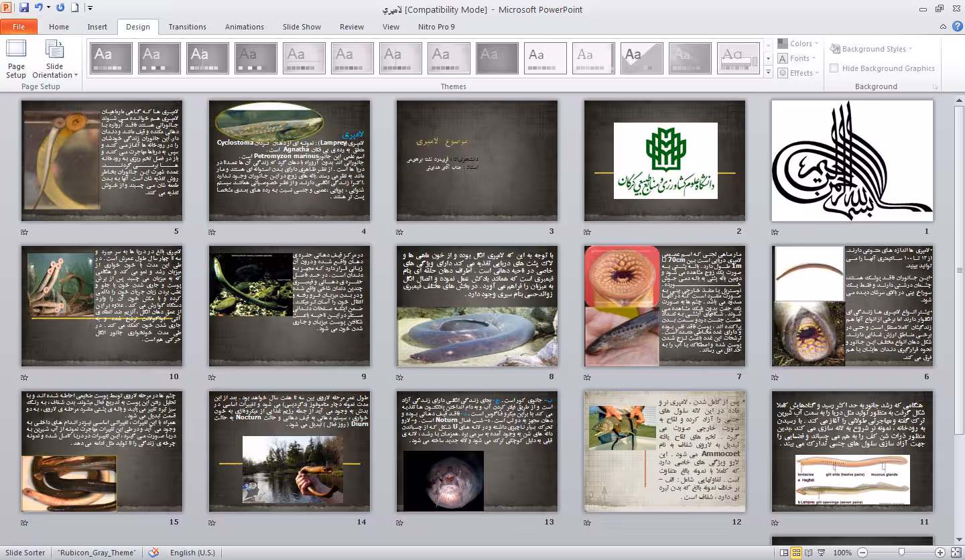
Task: Click the transition star icon under slide 13
Action: (x=400, y=522)
